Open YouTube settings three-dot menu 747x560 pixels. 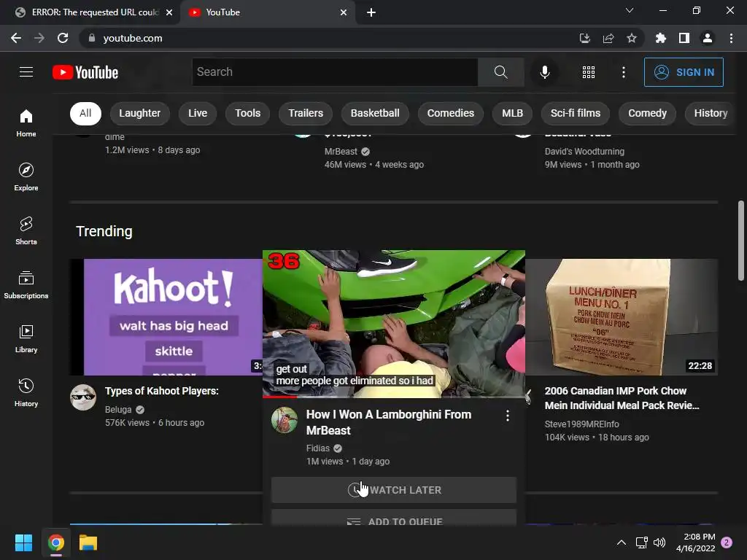click(x=623, y=72)
